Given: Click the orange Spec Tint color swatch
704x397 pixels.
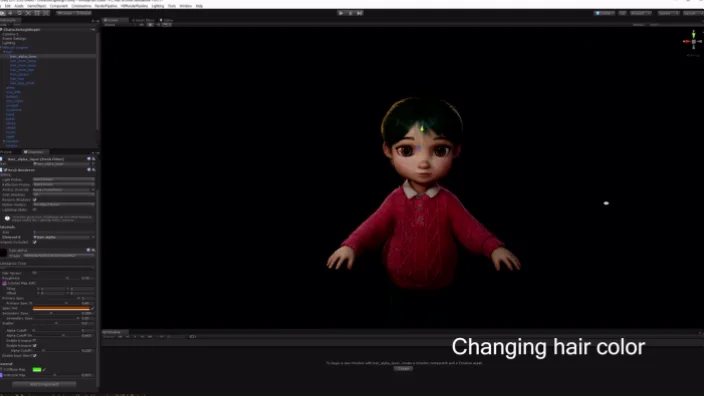Looking at the screenshot, I should point(62,309).
